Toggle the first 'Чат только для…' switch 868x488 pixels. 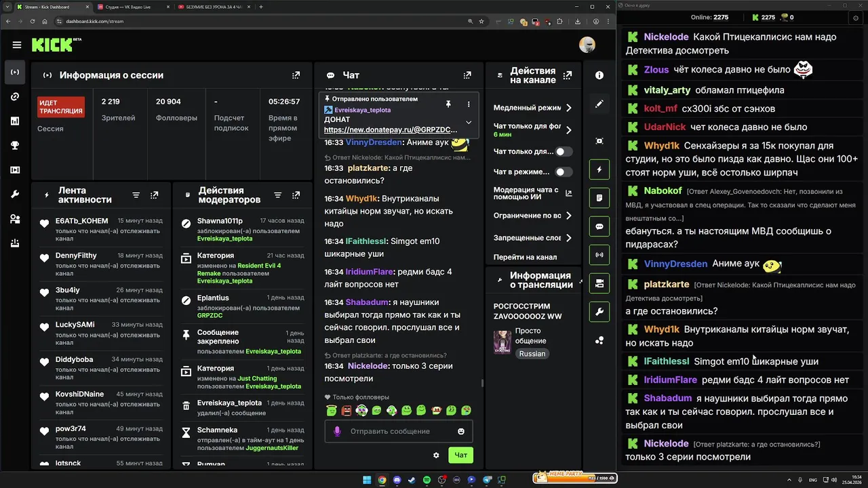pos(564,152)
